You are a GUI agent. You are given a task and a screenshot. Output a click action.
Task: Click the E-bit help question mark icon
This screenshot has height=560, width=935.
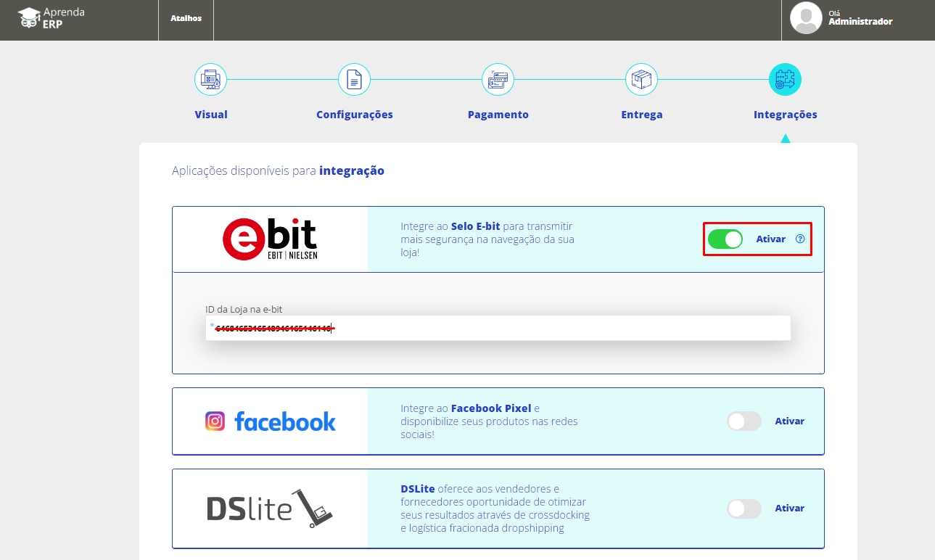[800, 239]
